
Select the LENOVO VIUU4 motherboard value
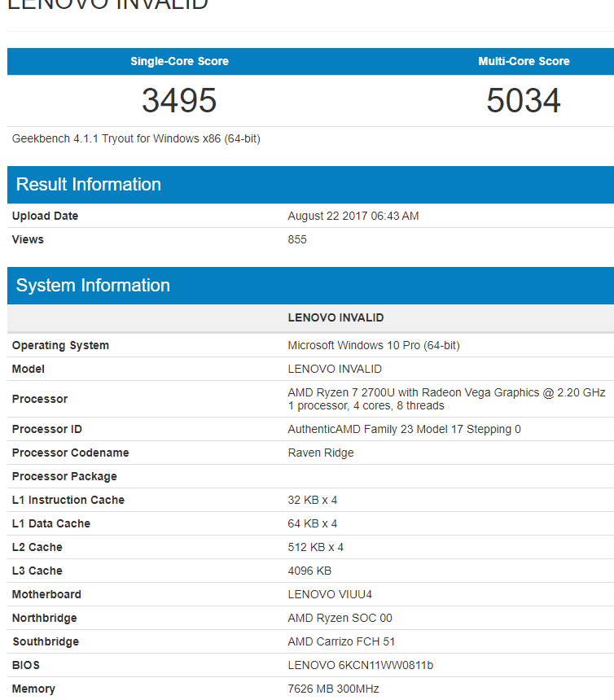click(330, 595)
